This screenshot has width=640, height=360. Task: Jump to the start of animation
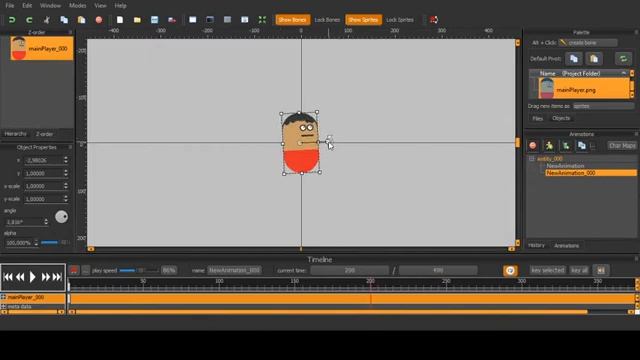[8, 277]
